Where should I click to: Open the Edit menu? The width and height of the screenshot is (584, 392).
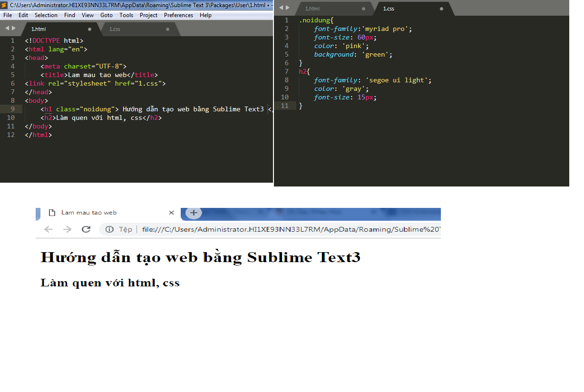tap(23, 15)
